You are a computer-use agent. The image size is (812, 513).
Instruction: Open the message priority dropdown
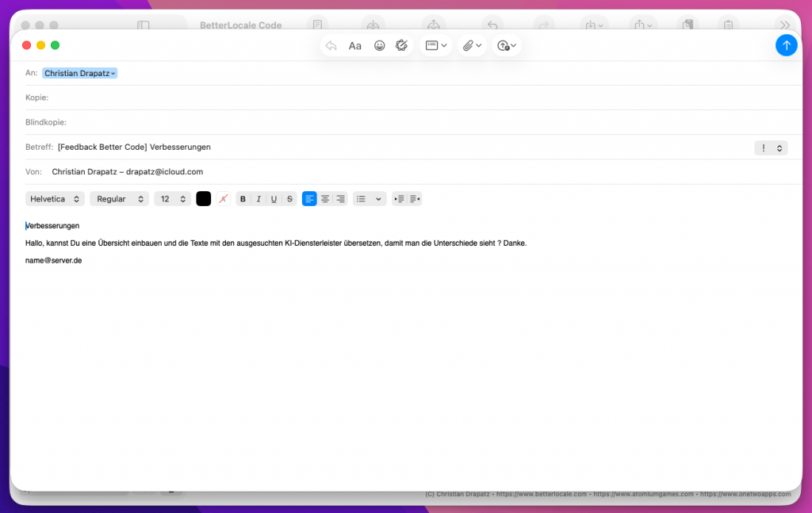point(770,147)
